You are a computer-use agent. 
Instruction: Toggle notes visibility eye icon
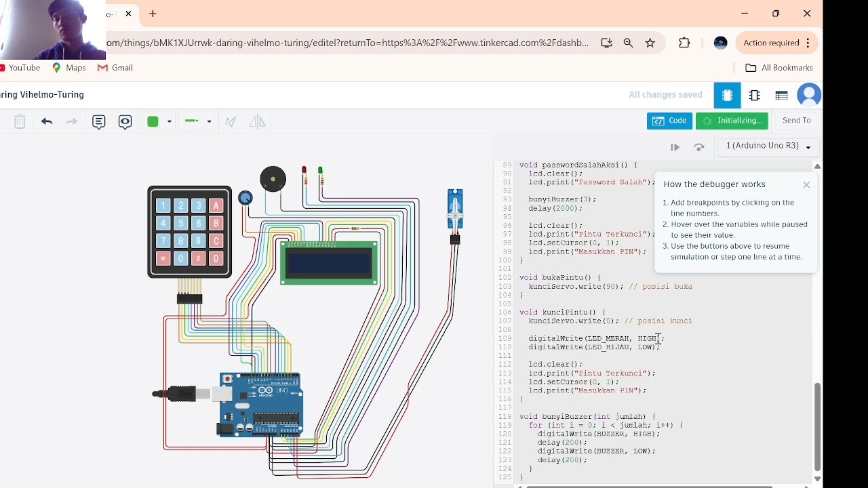coord(125,122)
